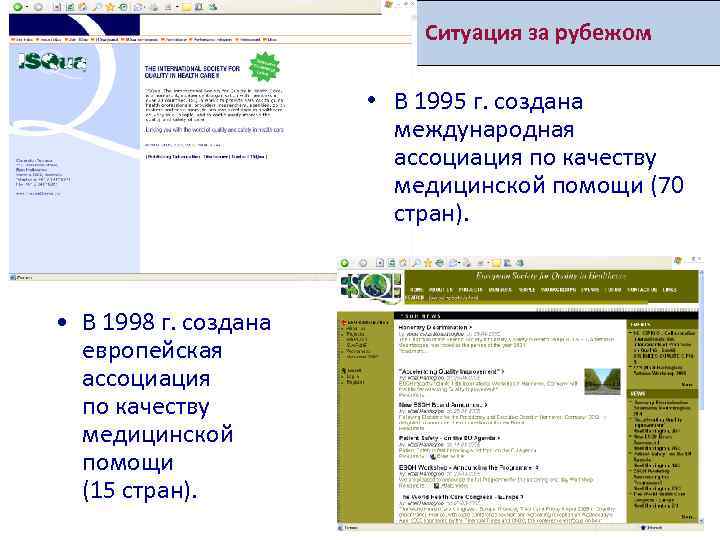The image size is (720, 540).
Task: Click the Mail icon in the ESQH browser toolbar
Action: click(x=452, y=263)
